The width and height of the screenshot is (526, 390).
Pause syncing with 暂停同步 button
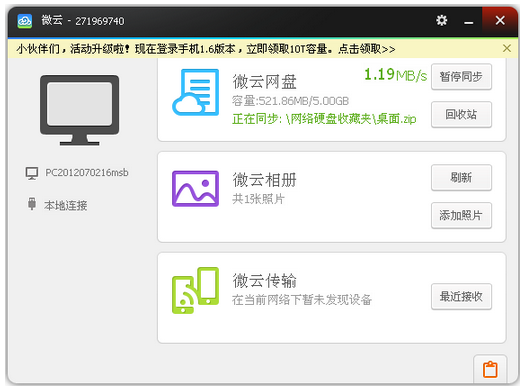click(461, 77)
